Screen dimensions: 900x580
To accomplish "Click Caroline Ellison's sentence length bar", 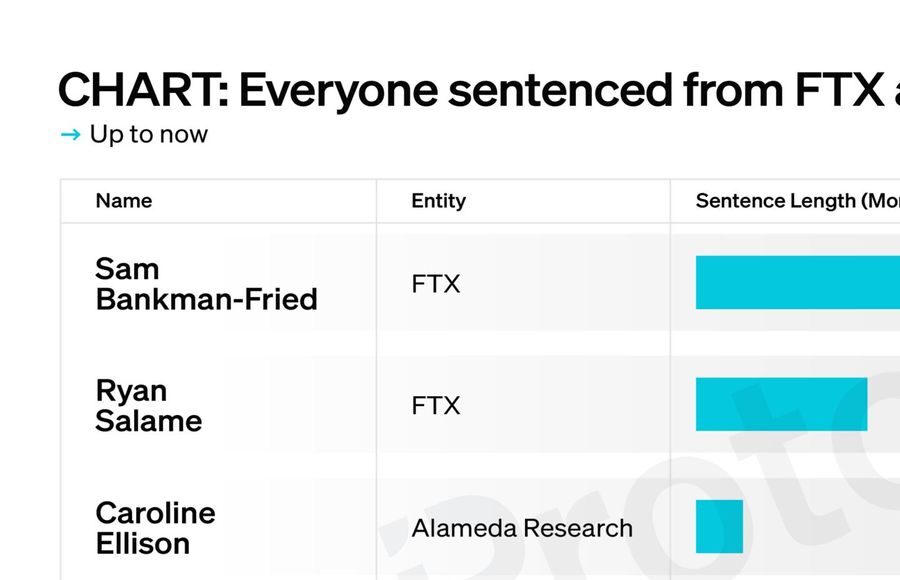I will click(x=719, y=527).
